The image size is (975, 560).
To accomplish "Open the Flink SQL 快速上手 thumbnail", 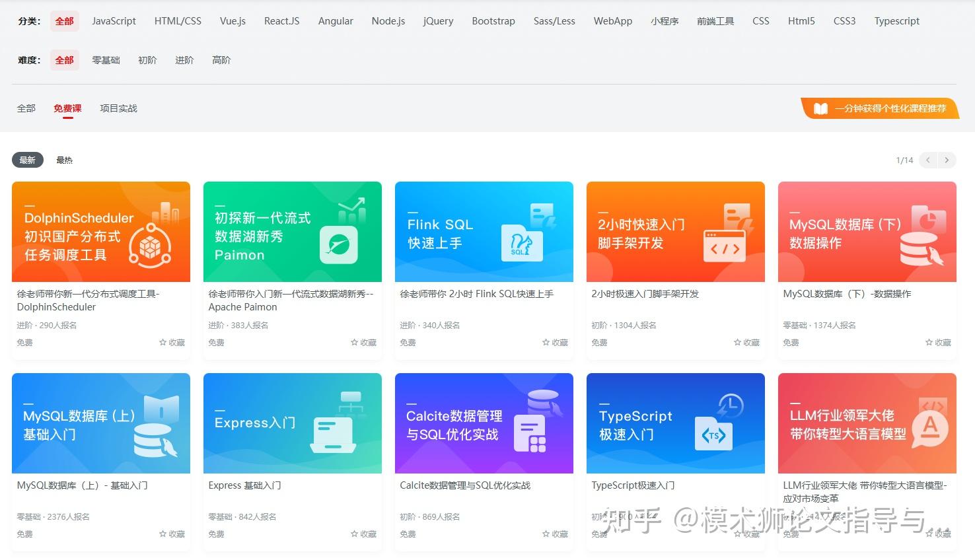I will click(x=484, y=232).
